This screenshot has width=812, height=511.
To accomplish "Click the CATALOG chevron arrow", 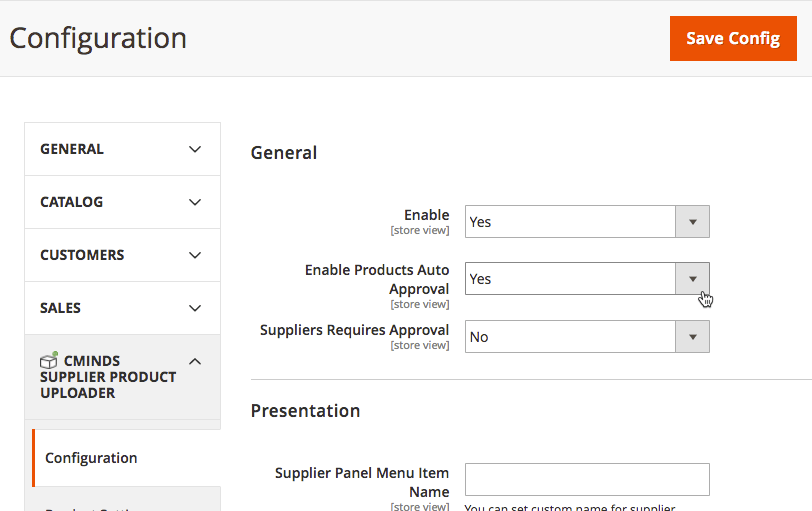I will point(195,202).
